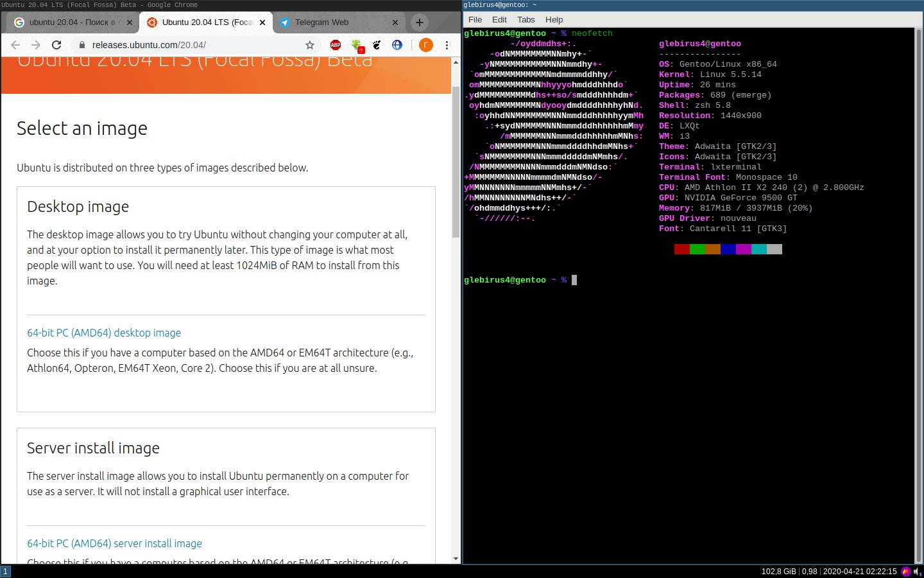Click the 0,98 load status entry

click(810, 572)
